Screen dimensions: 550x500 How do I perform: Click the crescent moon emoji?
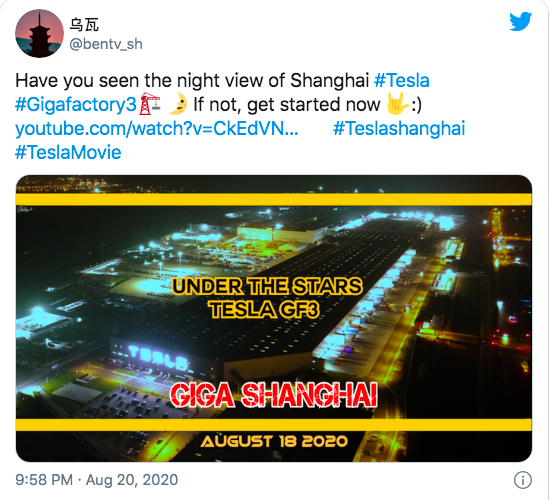click(177, 104)
